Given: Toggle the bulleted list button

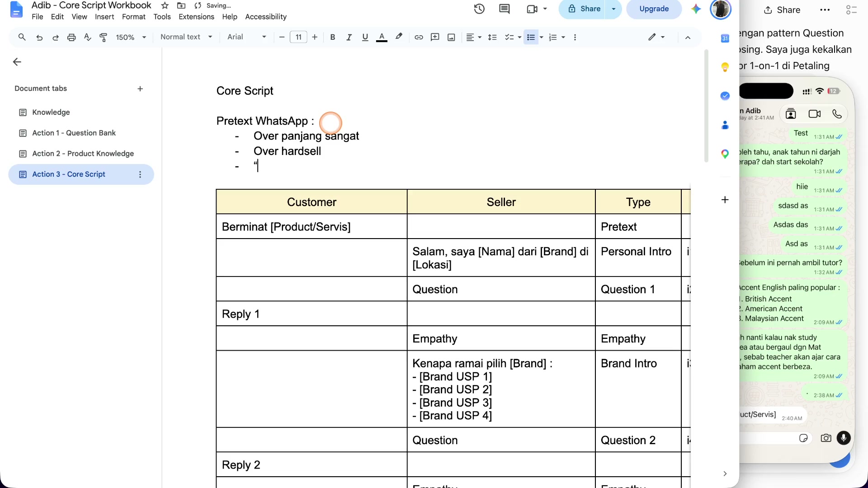Looking at the screenshot, I should click(x=531, y=37).
